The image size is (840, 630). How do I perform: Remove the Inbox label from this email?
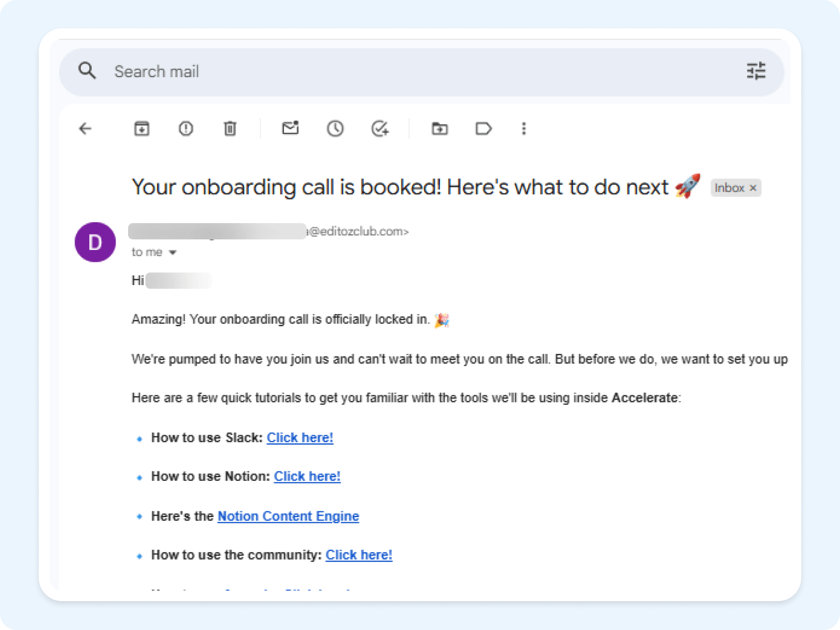click(x=753, y=187)
